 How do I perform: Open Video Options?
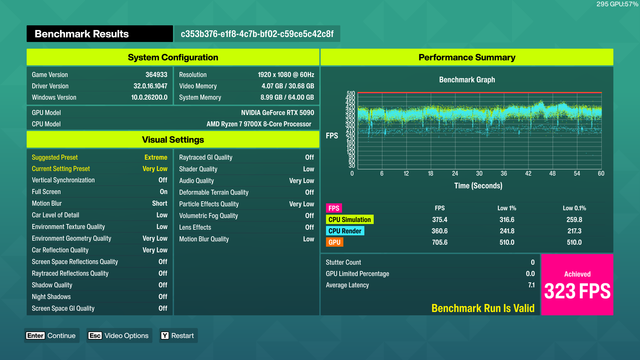[119, 336]
